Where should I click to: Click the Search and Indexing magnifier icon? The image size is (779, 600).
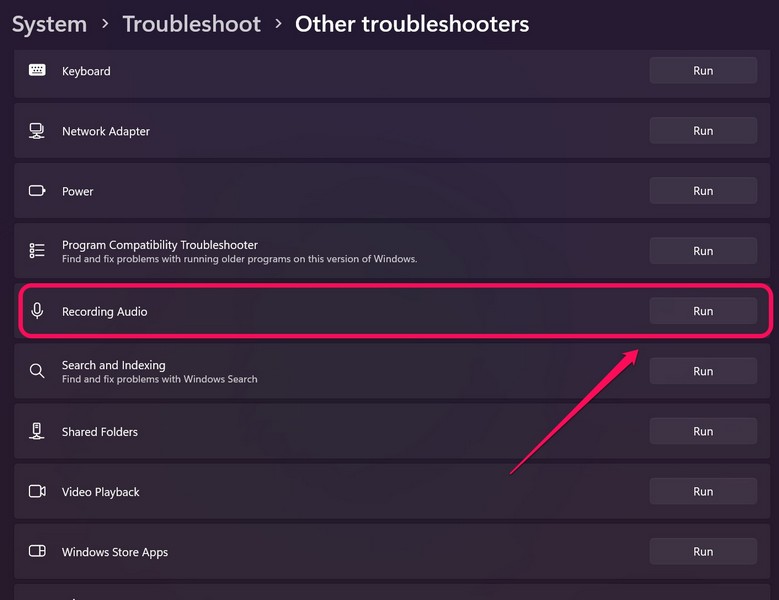pos(37,371)
